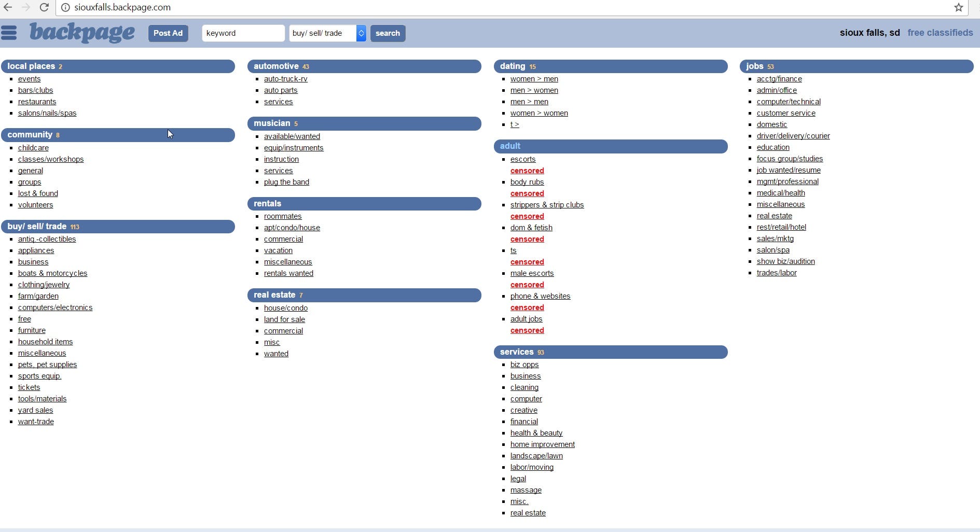Open the lost & found link
This screenshot has height=532, width=980.
(x=38, y=193)
